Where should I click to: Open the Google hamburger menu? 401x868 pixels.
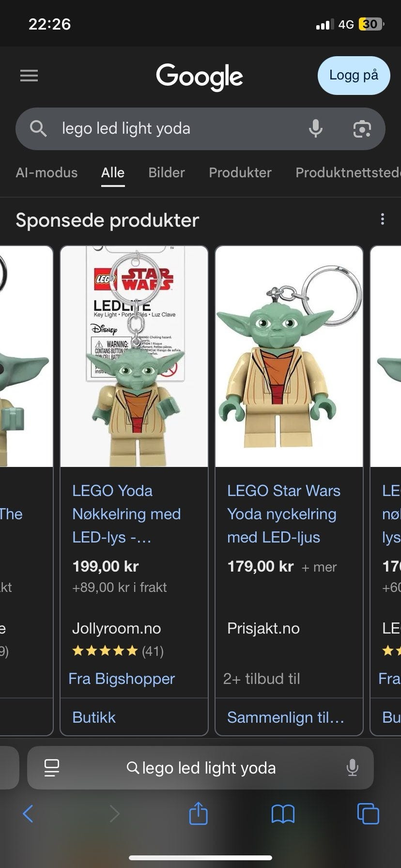click(29, 76)
